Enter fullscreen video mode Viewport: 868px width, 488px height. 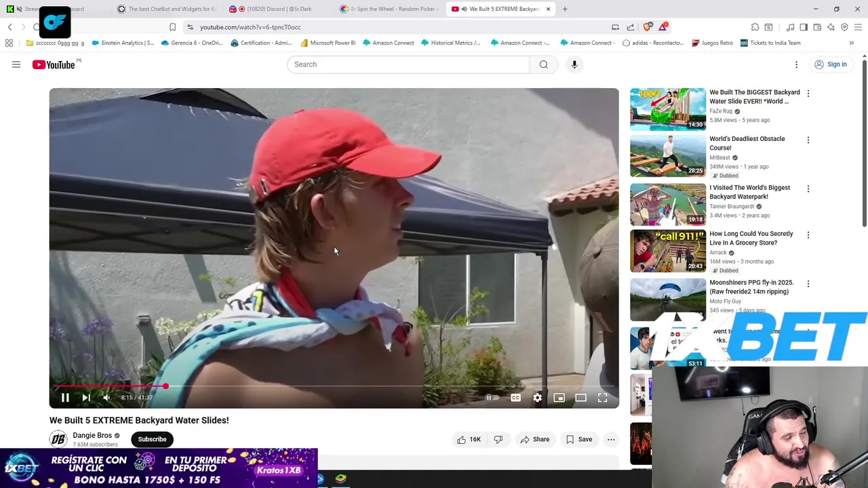click(x=602, y=398)
